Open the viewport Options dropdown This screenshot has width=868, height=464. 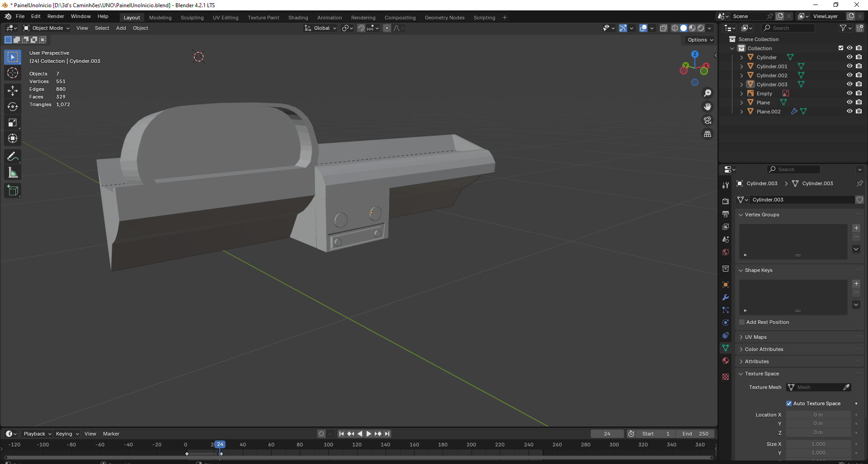coord(700,40)
